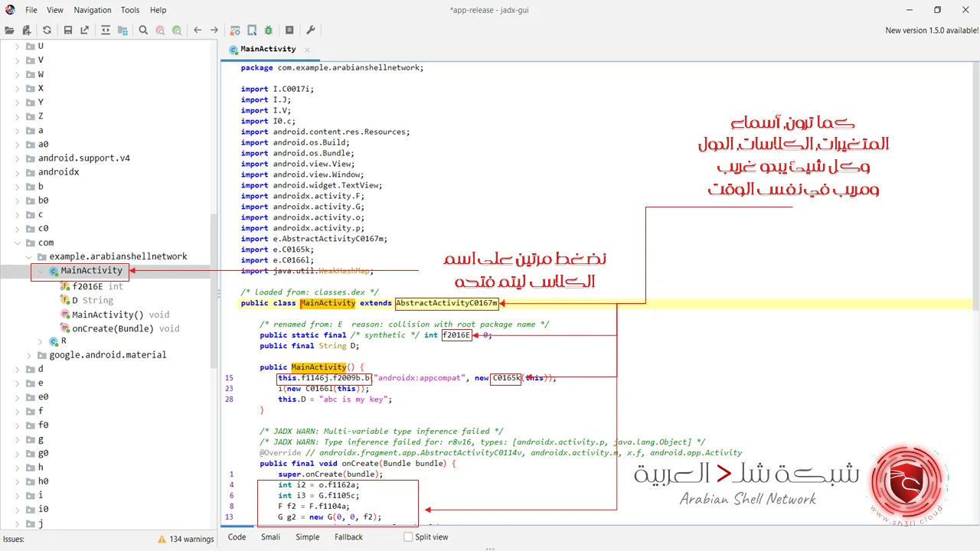The width and height of the screenshot is (980, 551).
Task: Select the MainActivity editor tab
Action: [268, 49]
